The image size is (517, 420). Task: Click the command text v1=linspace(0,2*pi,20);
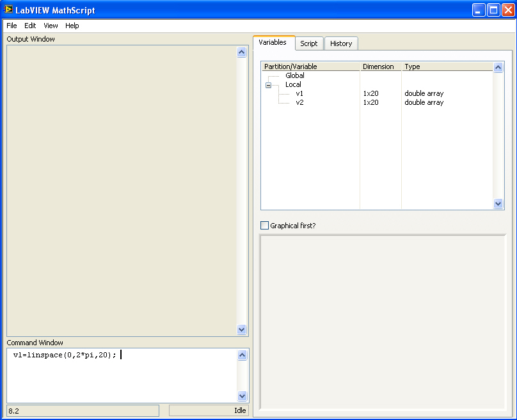point(65,355)
